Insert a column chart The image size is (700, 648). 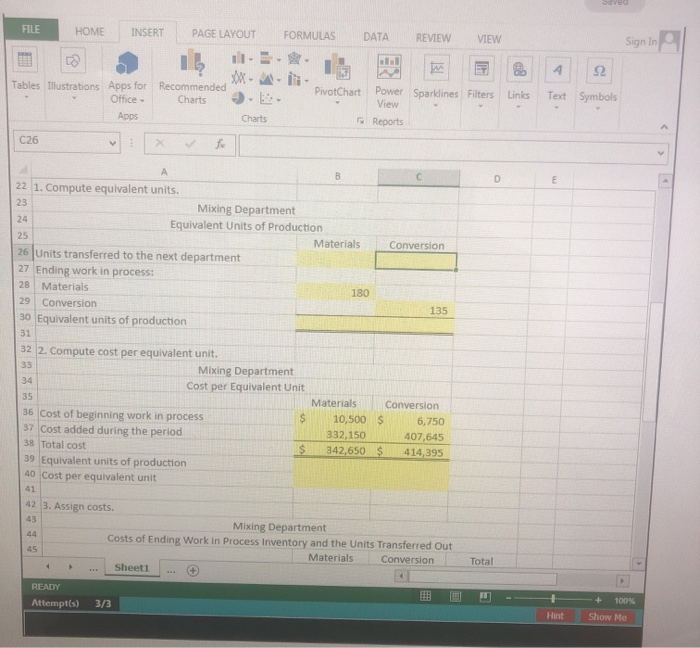coord(239,58)
